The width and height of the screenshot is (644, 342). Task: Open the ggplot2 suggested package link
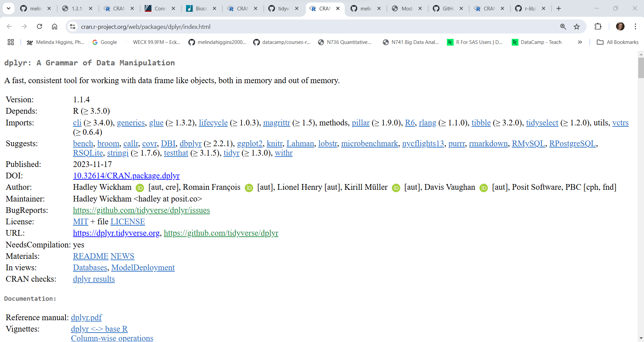pos(250,144)
